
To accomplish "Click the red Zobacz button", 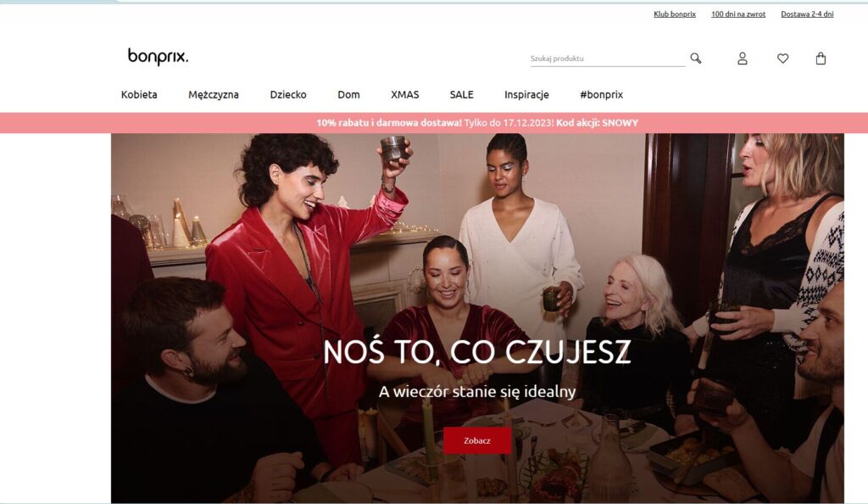I will [x=477, y=441].
